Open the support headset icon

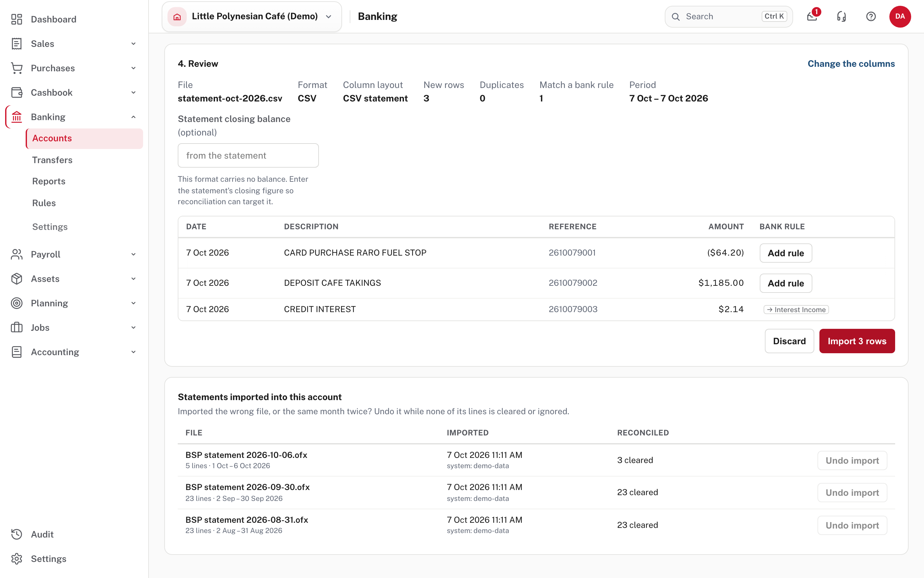[842, 16]
